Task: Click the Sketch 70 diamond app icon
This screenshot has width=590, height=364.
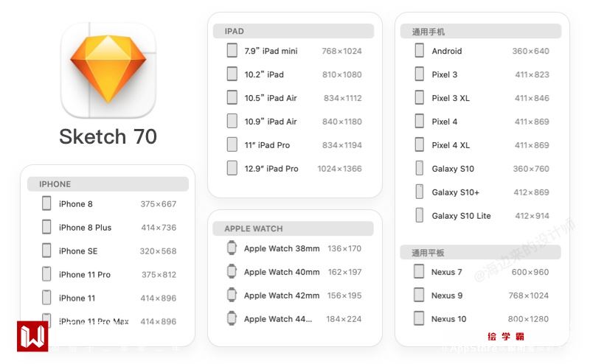Action: 108,70
